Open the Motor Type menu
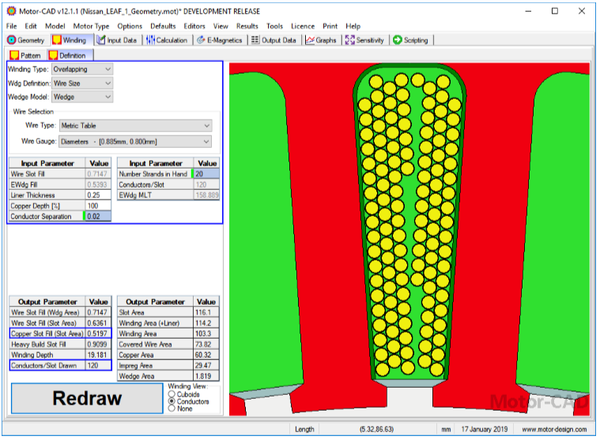Screen dimensions: 600x440 pos(91,26)
